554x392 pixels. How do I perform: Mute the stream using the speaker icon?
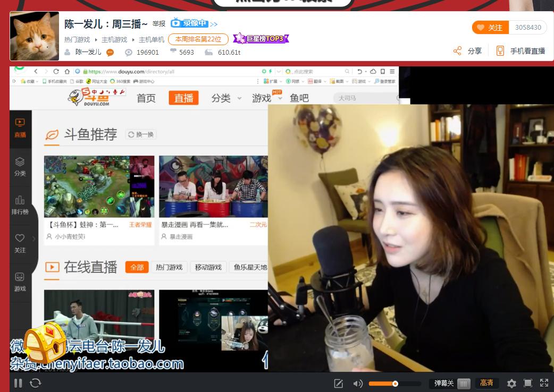click(358, 383)
